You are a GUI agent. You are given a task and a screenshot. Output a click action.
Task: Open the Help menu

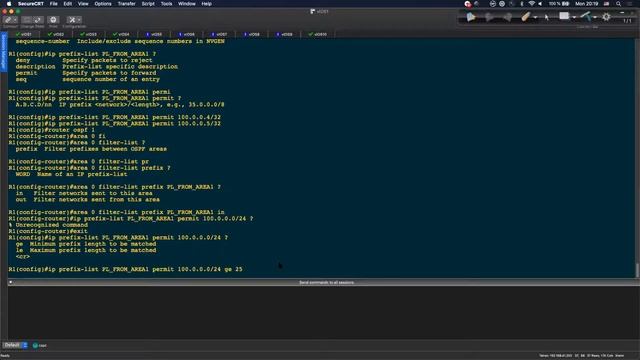(x=207, y=4)
